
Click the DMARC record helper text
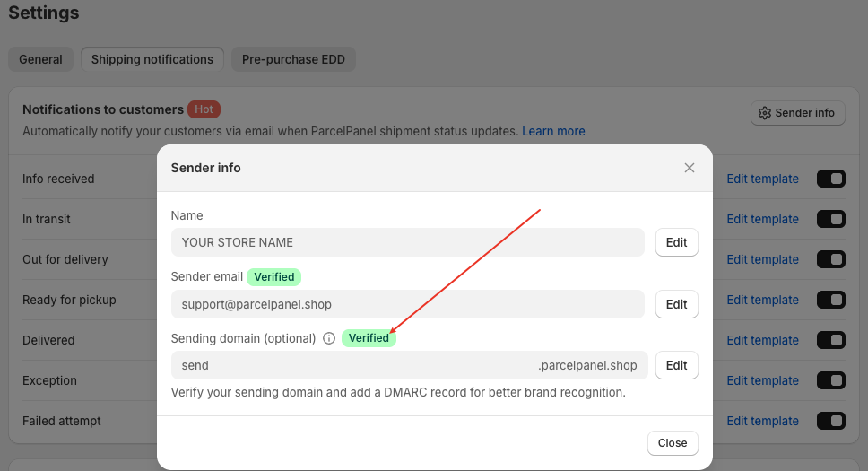[x=398, y=392]
